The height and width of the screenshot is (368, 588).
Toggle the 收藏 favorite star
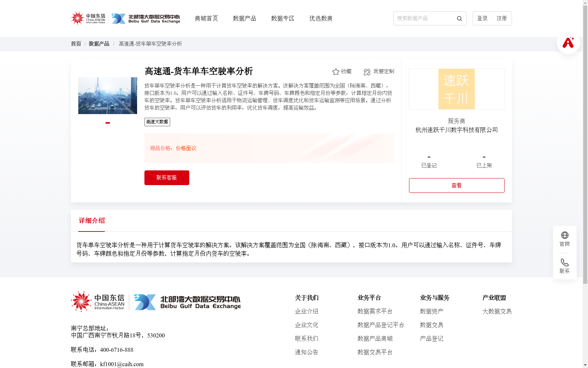(x=336, y=71)
